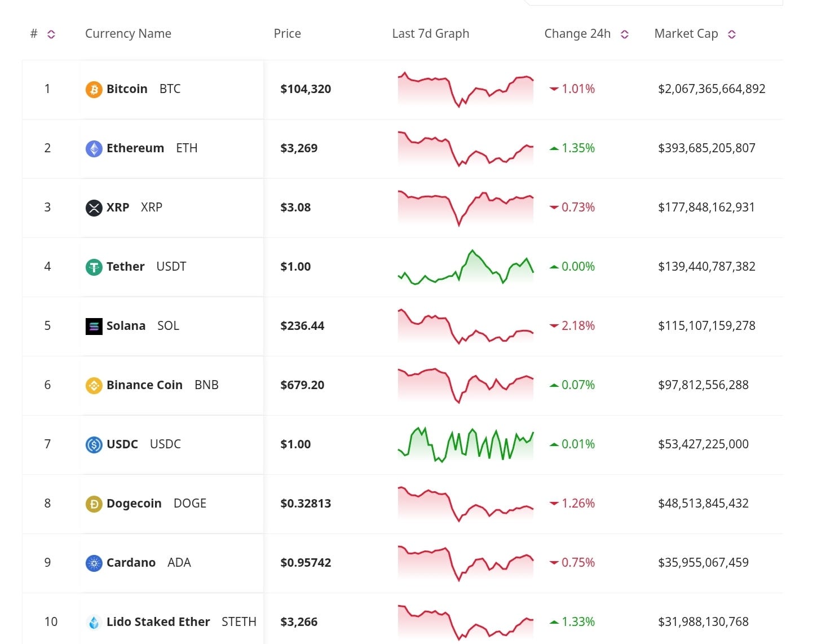Click the Cardano price $0.95742
This screenshot has height=644, width=817.
click(306, 563)
